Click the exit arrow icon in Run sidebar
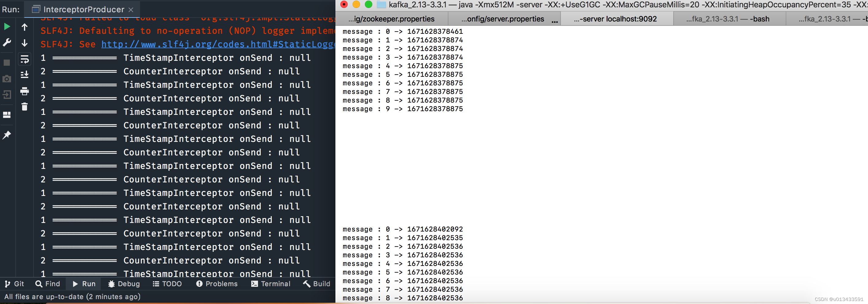This screenshot has height=304, width=868. click(7, 94)
